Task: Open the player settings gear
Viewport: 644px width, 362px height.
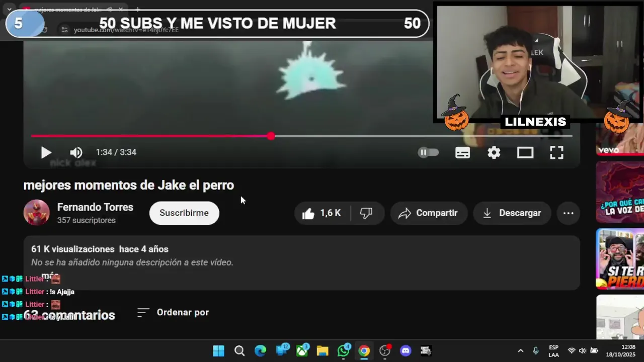Action: coord(494,152)
